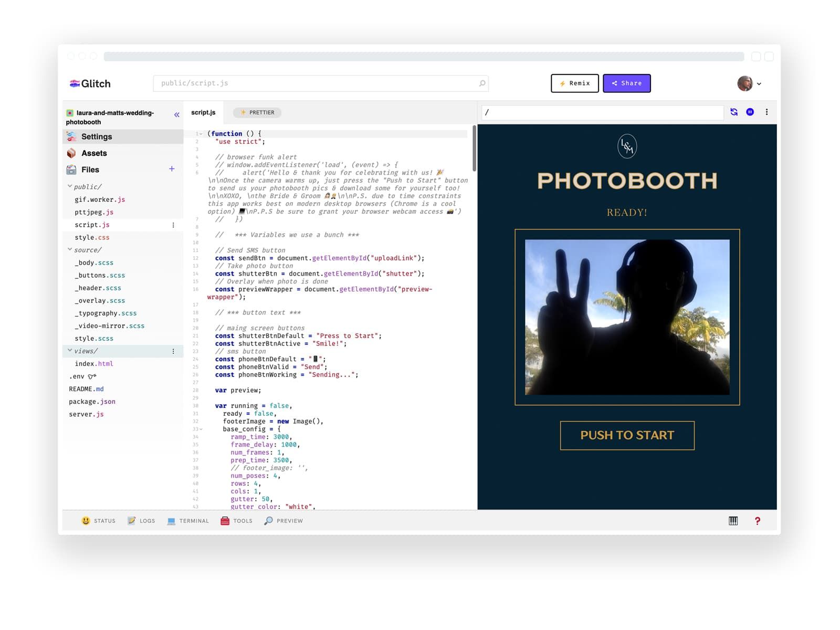The image size is (840, 630).
Task: Focus the preview URL path field
Action: pos(603,112)
